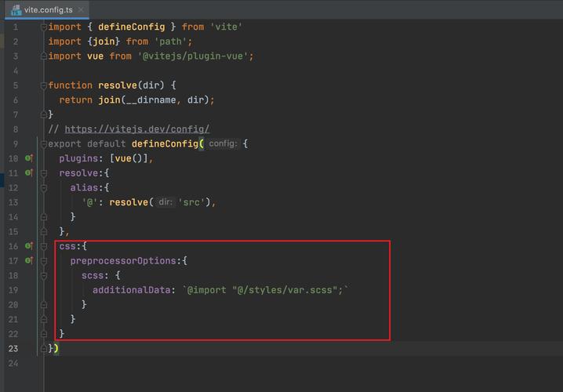Collapse the css object fold at line 16
Image resolution: width=563 pixels, height=392 pixels.
point(44,246)
